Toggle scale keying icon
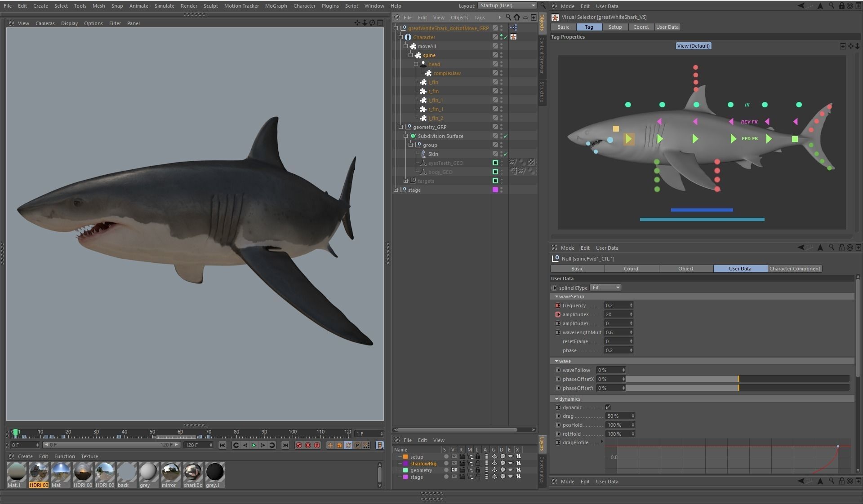Screen dimensions: 863x504 pyautogui.click(x=339, y=445)
